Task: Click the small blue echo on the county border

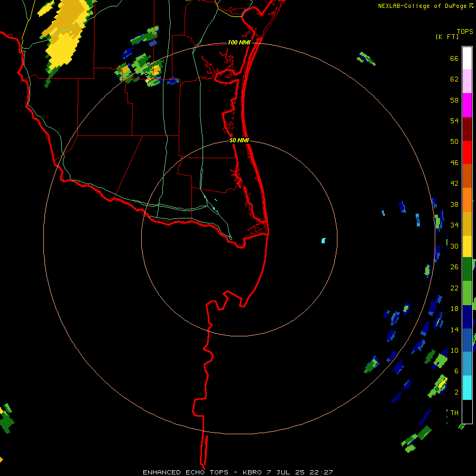Action: pyautogui.click(x=173, y=81)
